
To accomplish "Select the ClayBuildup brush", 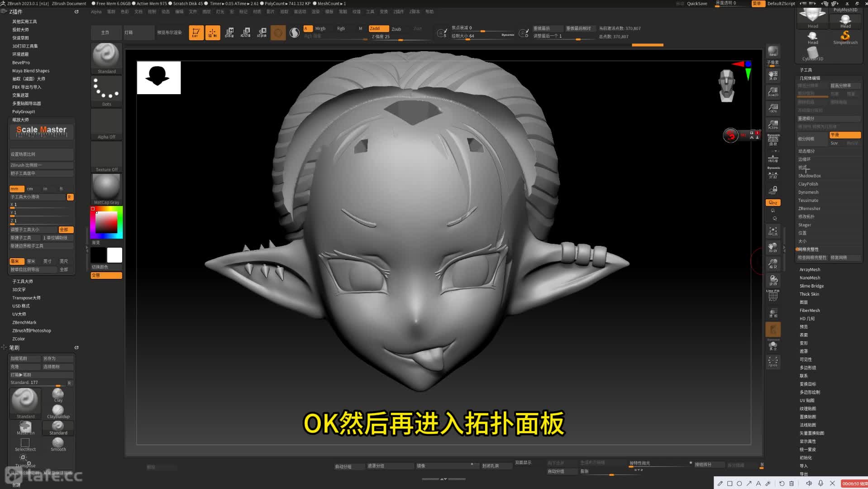I will click(58, 412).
